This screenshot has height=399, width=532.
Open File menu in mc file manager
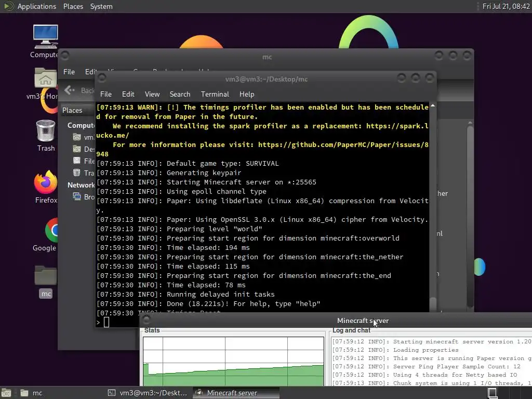click(x=69, y=72)
